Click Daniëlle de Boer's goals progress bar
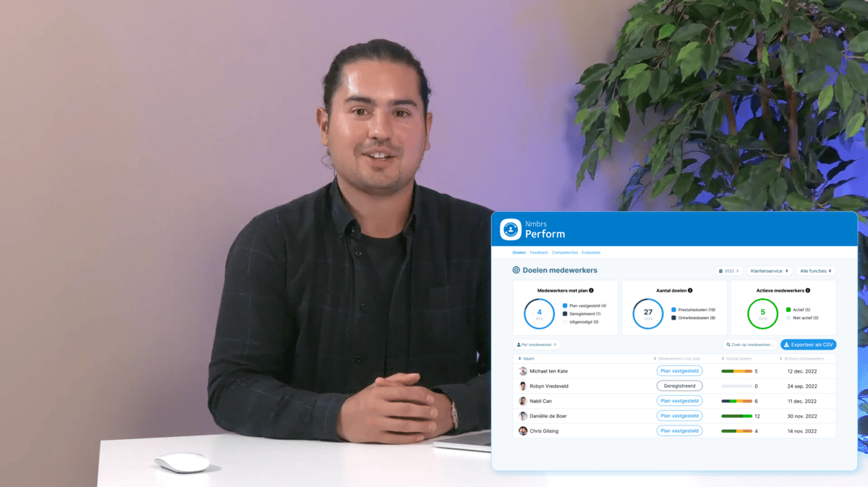This screenshot has width=868, height=487. [x=736, y=416]
